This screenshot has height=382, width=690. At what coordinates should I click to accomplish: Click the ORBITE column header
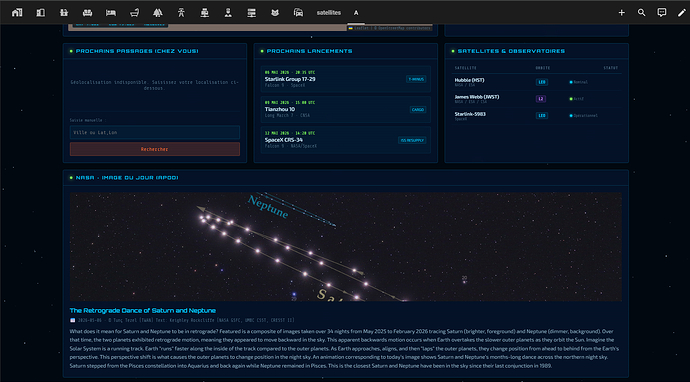543,68
